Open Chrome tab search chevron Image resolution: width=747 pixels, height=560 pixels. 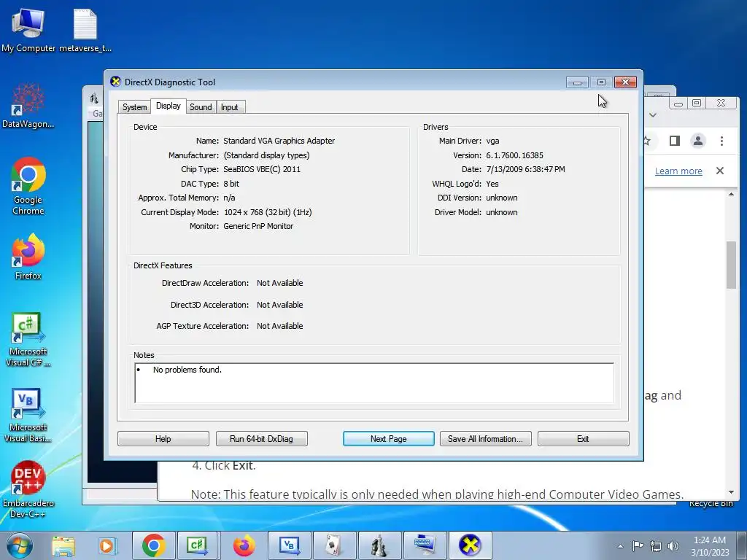pos(653,114)
